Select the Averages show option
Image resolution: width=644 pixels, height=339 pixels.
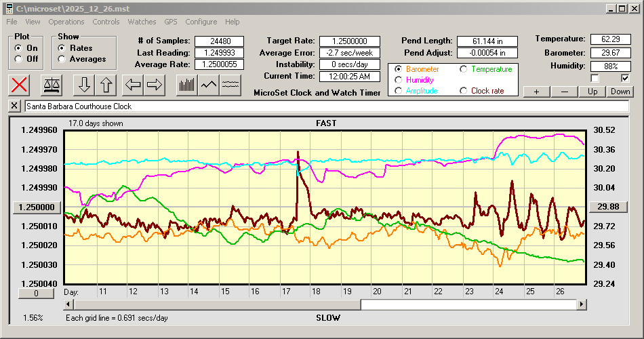click(x=62, y=59)
